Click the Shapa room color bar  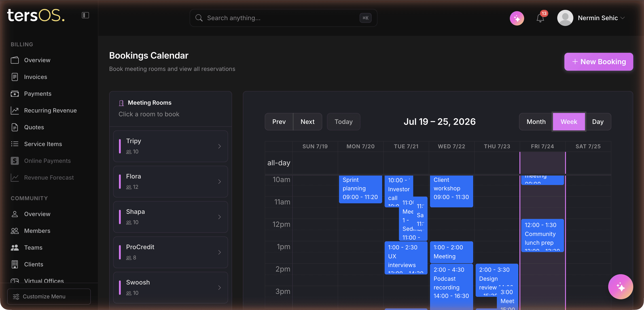point(120,217)
